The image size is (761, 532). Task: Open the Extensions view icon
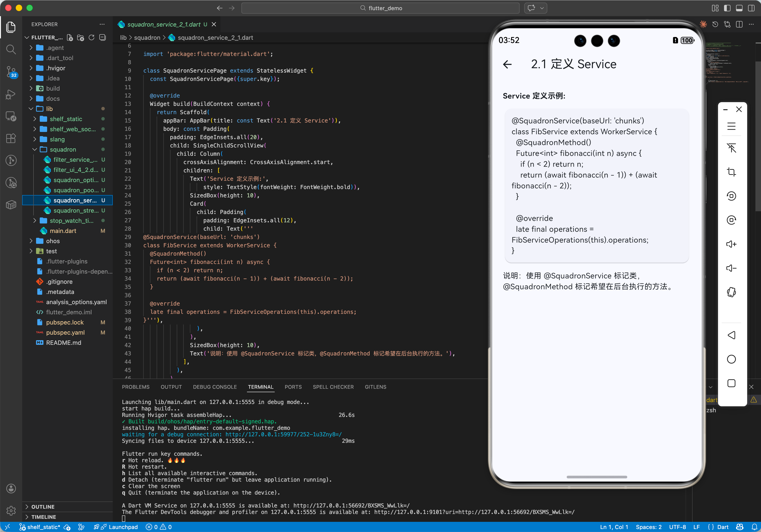[11, 138]
